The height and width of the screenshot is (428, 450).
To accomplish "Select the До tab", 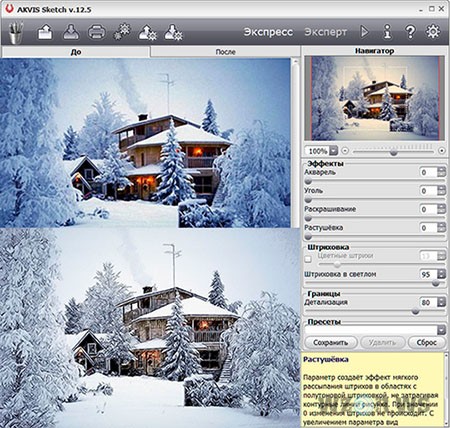I will (x=76, y=52).
